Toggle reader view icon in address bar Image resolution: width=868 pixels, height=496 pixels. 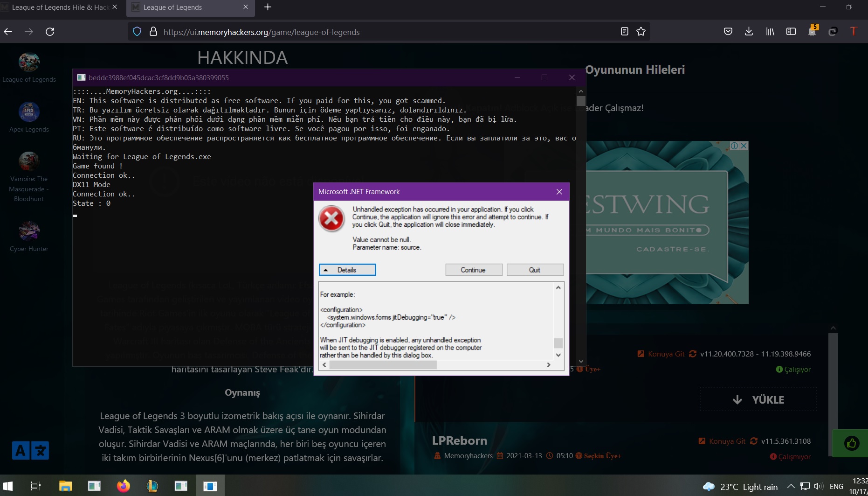tap(625, 32)
